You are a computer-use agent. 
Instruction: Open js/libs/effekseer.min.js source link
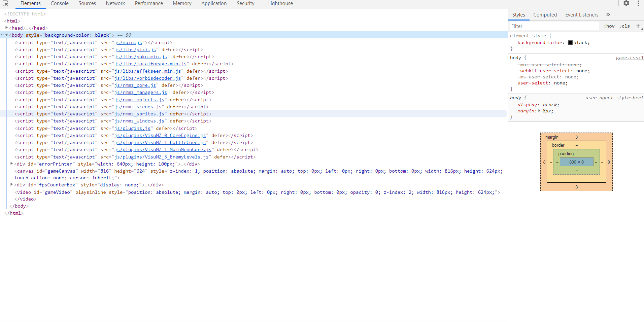click(148, 71)
